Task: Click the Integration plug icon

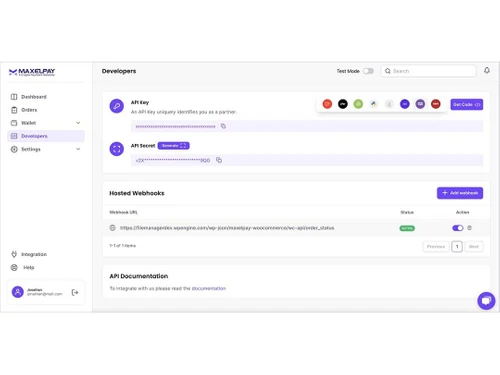Action: tap(14, 254)
